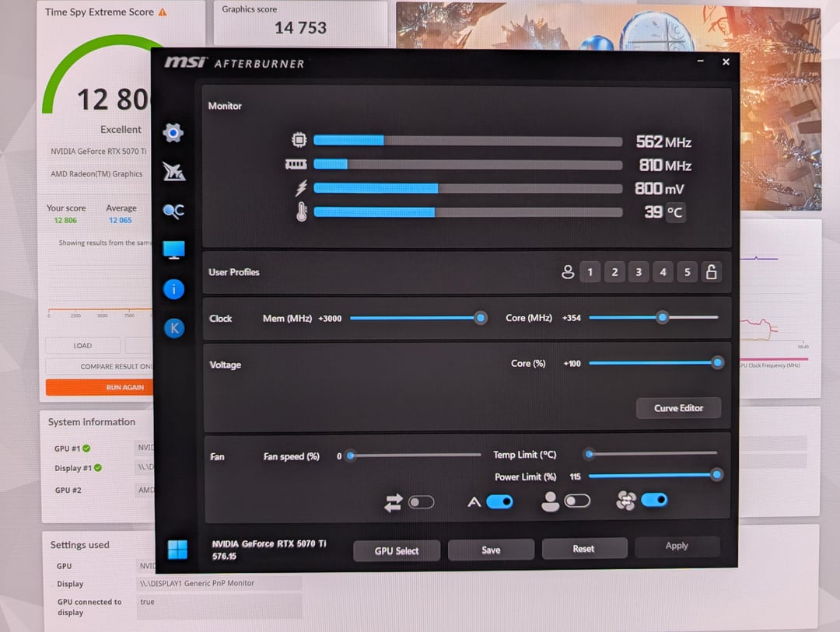Click COMPARE RESULT ONLINE in 3DMark

tap(100, 366)
